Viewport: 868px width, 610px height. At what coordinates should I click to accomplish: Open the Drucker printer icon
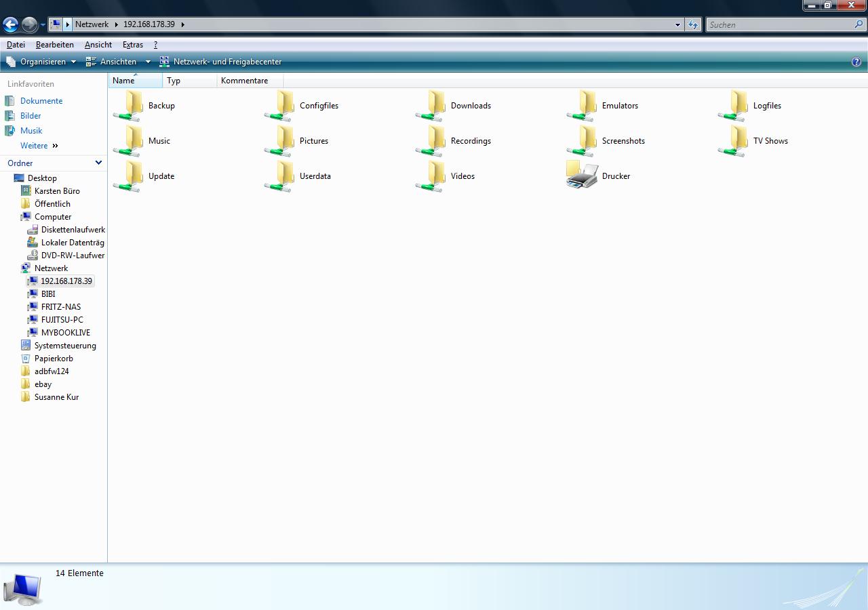[583, 176]
